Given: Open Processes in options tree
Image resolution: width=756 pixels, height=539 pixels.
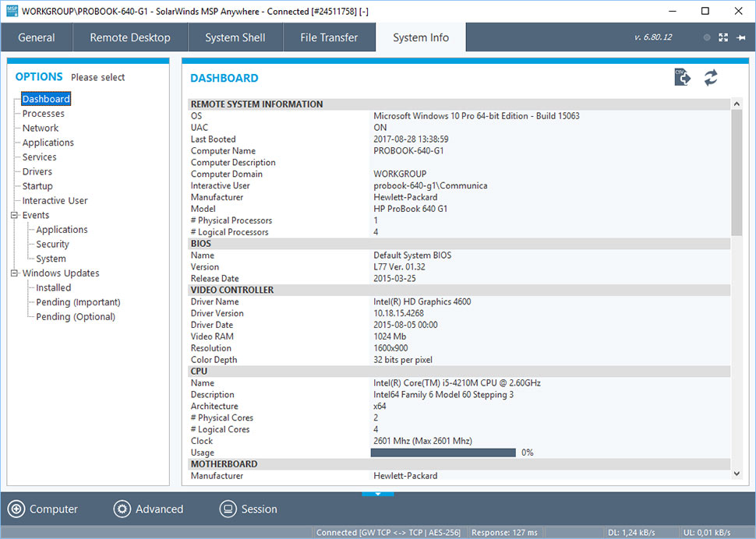Looking at the screenshot, I should pyautogui.click(x=44, y=113).
